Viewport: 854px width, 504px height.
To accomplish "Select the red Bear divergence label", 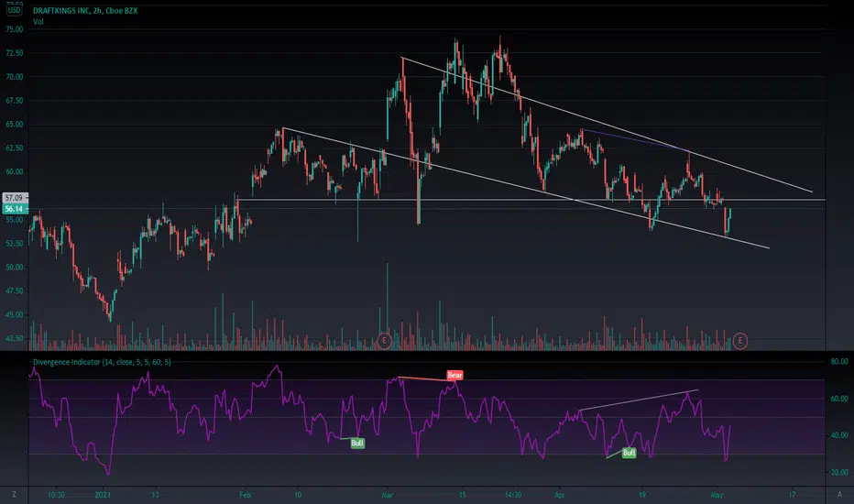I will [454, 375].
